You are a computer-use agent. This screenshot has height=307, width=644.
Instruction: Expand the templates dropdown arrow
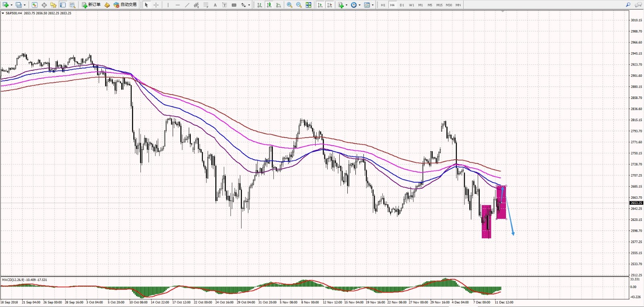373,5
